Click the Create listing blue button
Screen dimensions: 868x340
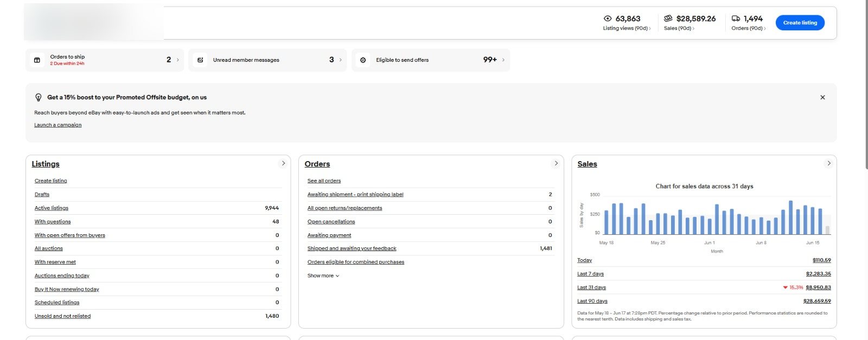click(800, 23)
